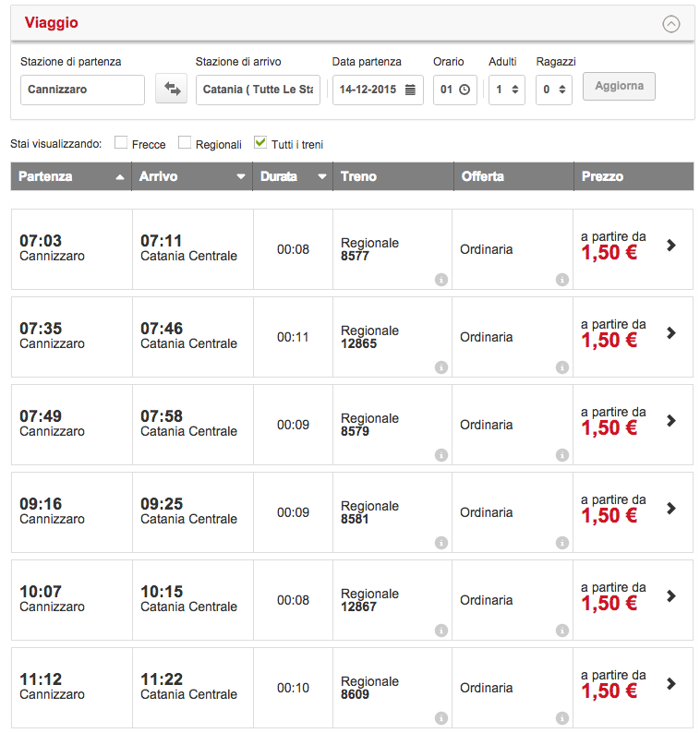
Task: Click the Stazione di partenza input field
Action: (x=82, y=90)
